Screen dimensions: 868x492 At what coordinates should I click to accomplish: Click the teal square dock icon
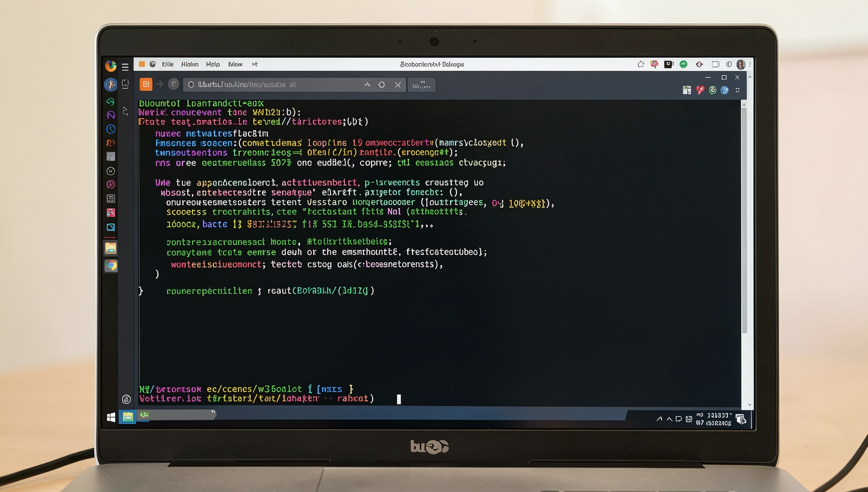click(x=111, y=227)
